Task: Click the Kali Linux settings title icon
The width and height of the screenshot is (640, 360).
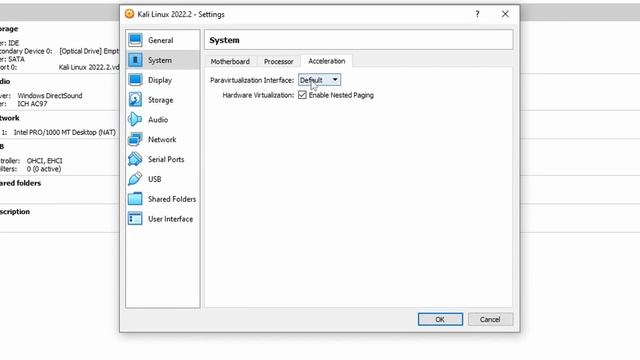Action: click(x=129, y=14)
